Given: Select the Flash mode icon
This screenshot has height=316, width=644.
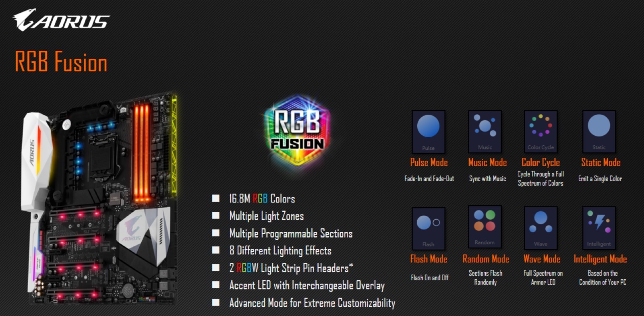Looking at the screenshot, I should (429, 229).
